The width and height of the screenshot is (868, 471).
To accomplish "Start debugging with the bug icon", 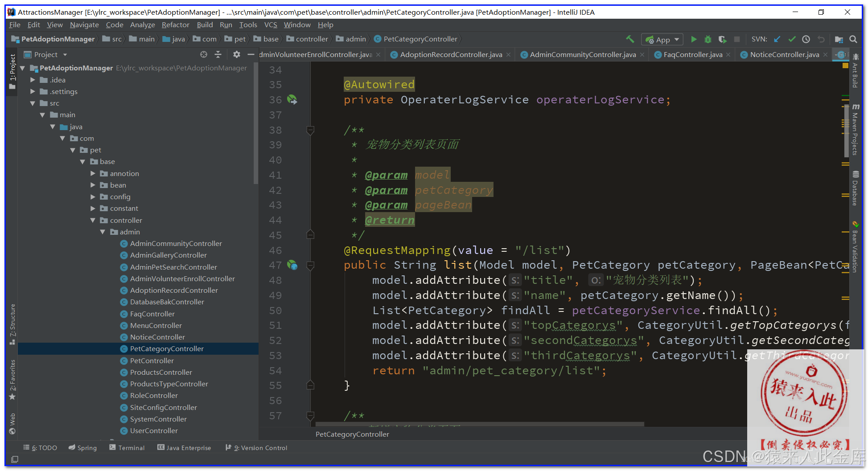I will (708, 39).
